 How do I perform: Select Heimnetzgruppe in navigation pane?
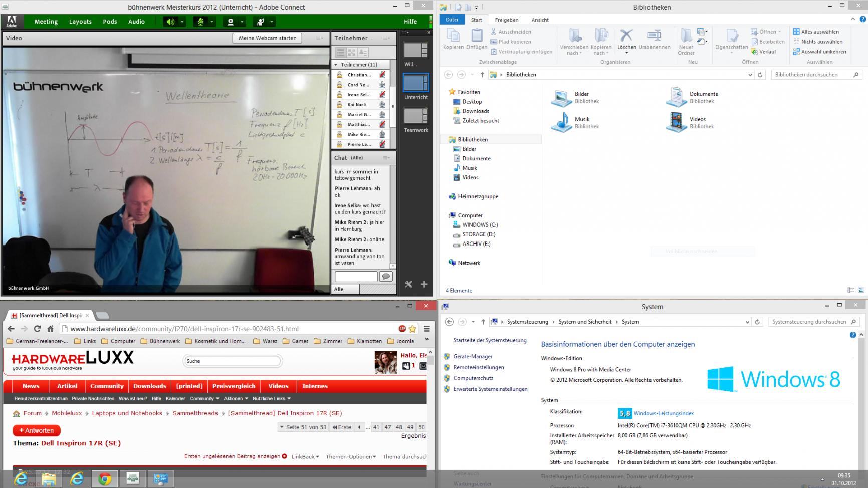tap(478, 196)
